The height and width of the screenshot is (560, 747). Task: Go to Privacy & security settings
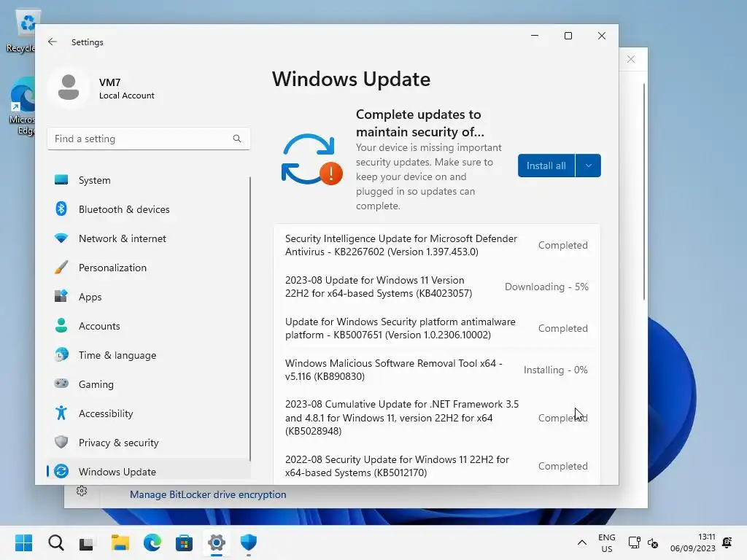click(x=149, y=443)
